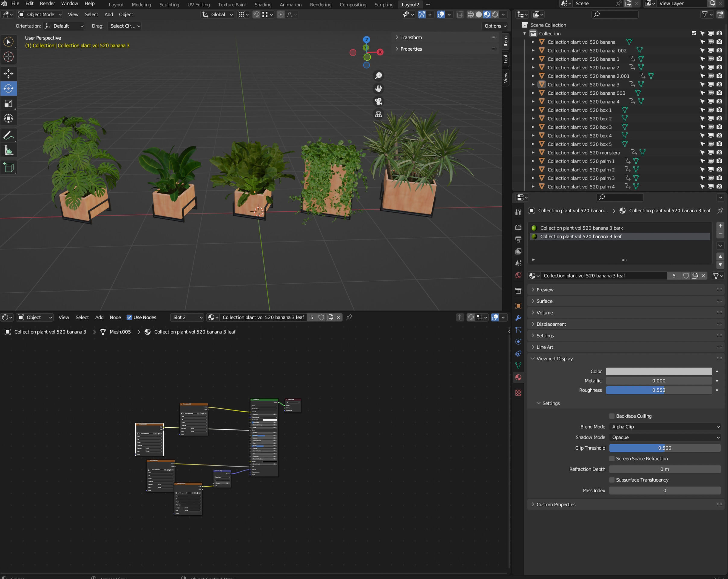
Task: Open Blend Mode Alpha Clip dropdown
Action: pos(665,427)
